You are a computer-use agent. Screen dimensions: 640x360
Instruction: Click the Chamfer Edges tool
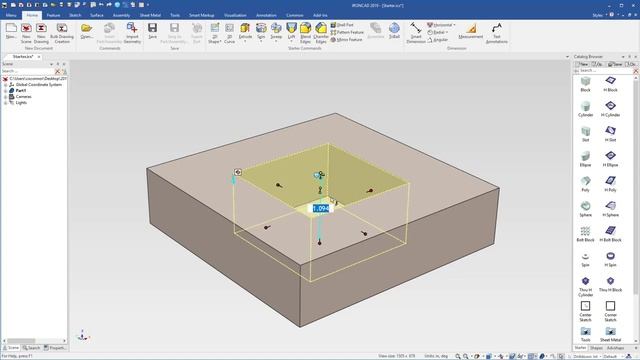tap(321, 33)
